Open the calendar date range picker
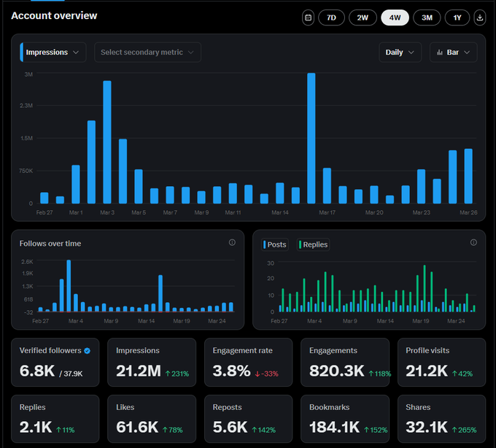496x448 pixels. (308, 18)
